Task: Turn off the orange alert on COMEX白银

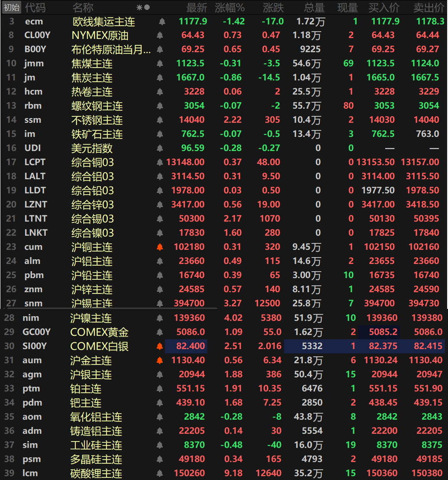Action: click(x=160, y=347)
